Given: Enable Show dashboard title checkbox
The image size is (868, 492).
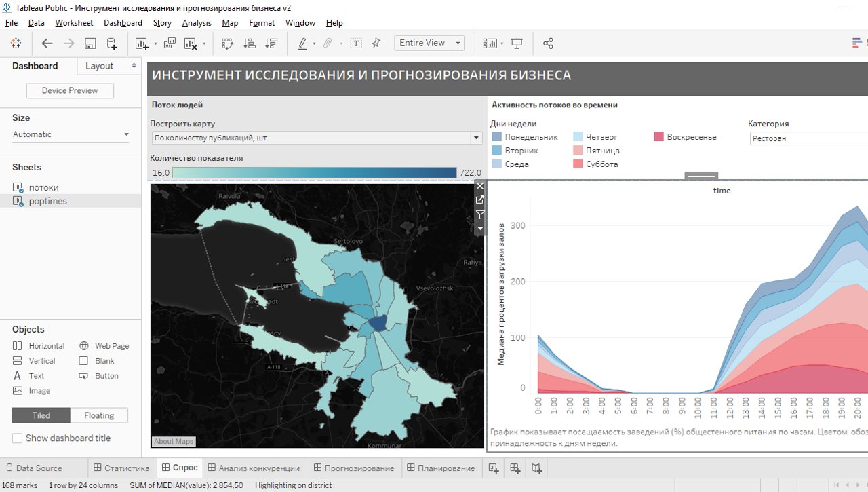Looking at the screenshot, I should click(x=18, y=438).
